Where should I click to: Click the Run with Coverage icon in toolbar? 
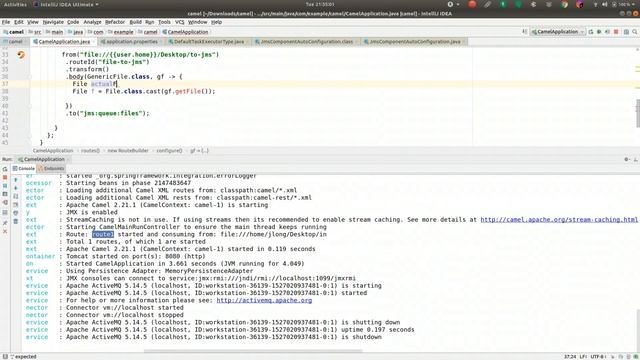pos(607,32)
